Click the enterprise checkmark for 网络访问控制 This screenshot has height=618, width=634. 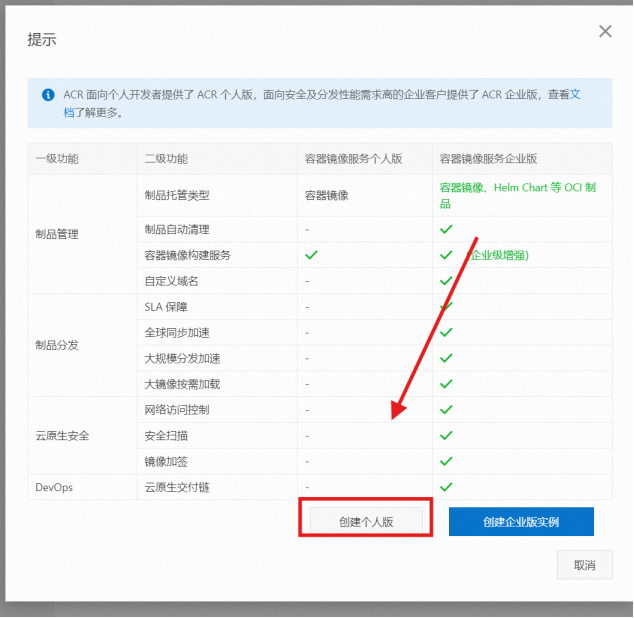tap(446, 410)
